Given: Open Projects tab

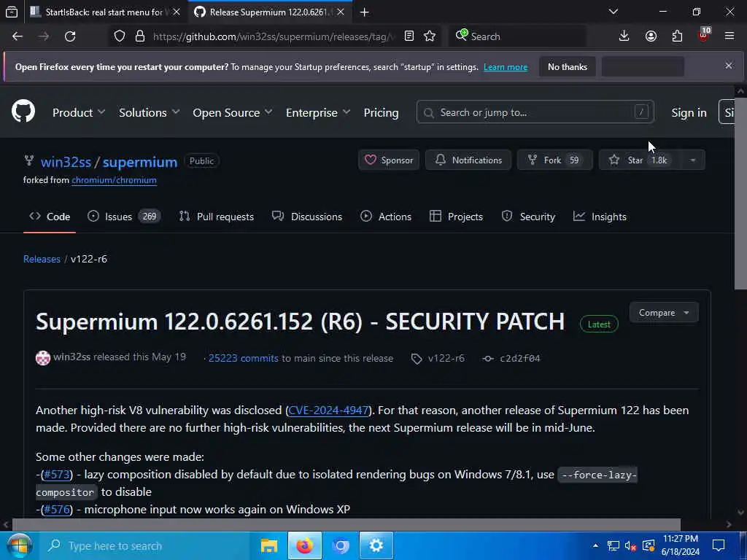Looking at the screenshot, I should pos(456,217).
